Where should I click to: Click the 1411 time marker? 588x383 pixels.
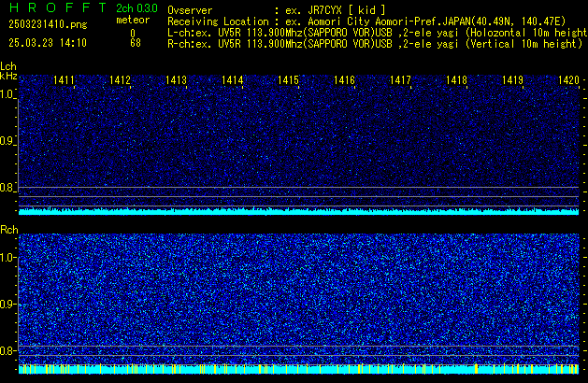[x=65, y=80]
